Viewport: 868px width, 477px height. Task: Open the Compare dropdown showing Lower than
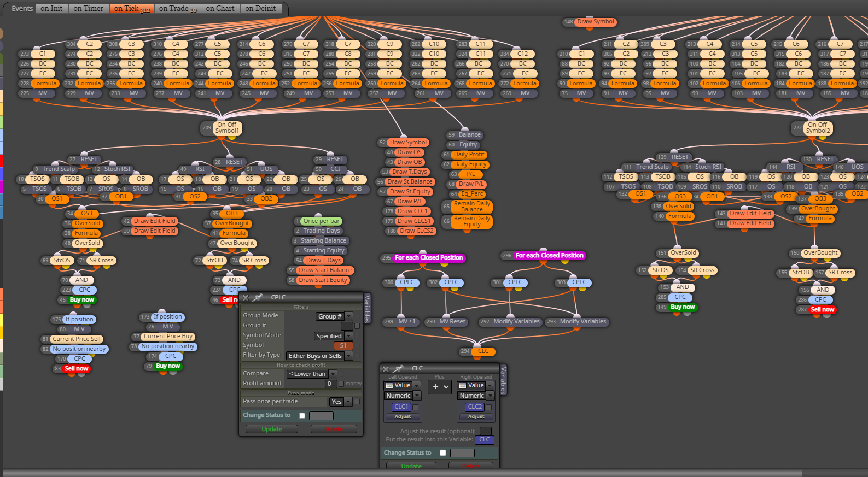[x=312, y=374]
